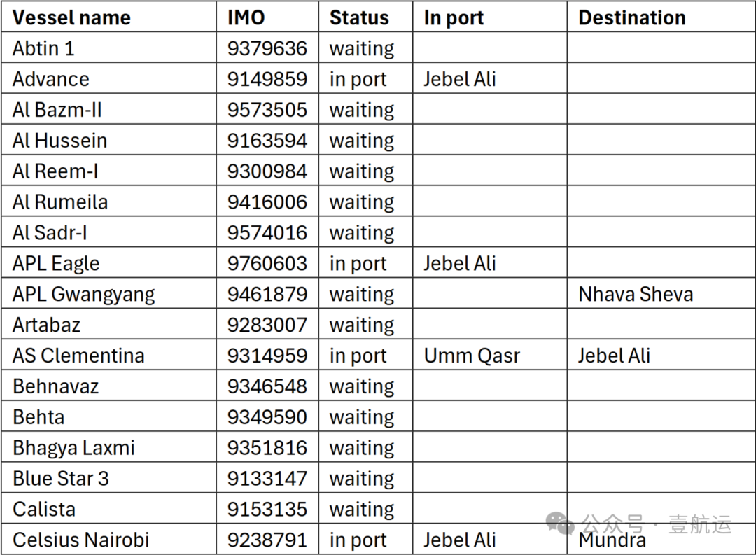Viewport: 756px width, 555px height.
Task: Click the Nhava Sheva destination cell
Action: point(636,294)
